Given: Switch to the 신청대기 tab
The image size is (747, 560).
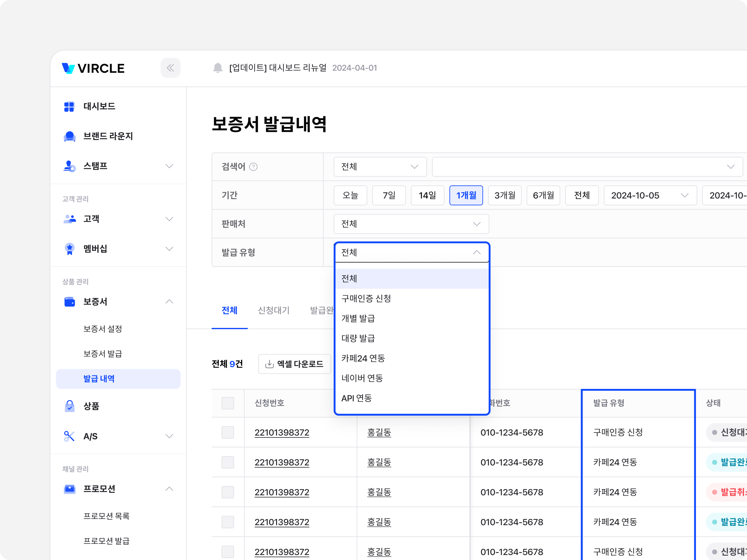Looking at the screenshot, I should click(x=274, y=310).
